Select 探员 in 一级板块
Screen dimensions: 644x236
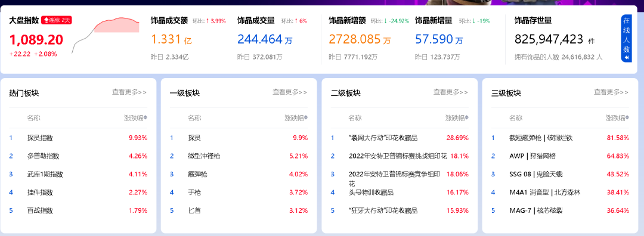[x=239, y=138]
